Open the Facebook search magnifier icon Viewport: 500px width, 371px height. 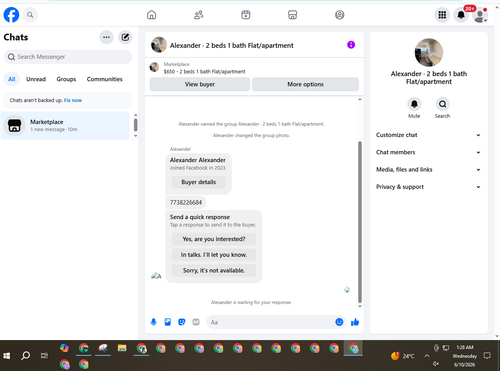[30, 15]
